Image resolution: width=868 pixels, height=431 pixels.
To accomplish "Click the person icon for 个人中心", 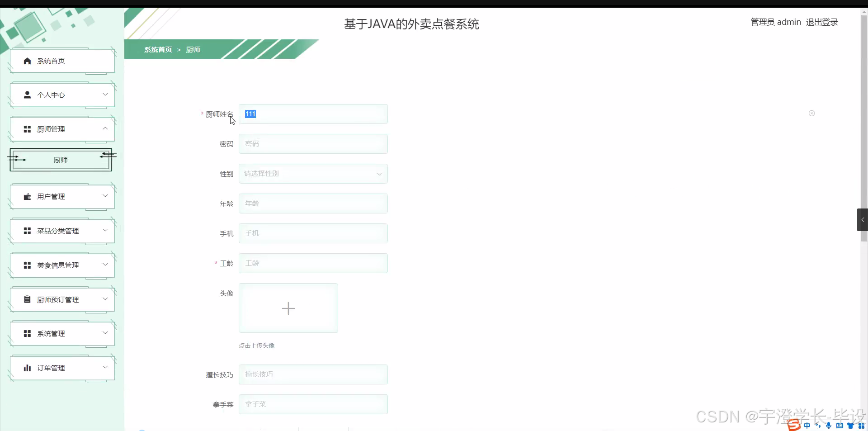I will (27, 95).
